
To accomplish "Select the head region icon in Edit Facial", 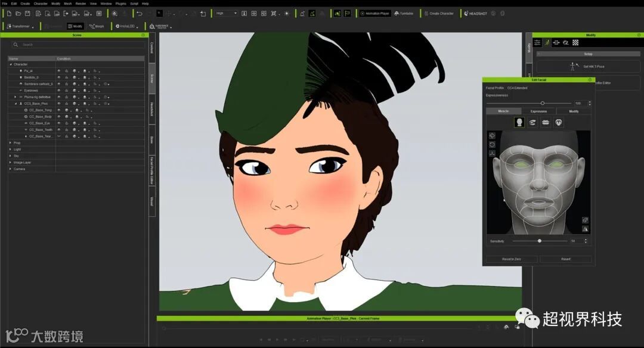I will [x=519, y=122].
